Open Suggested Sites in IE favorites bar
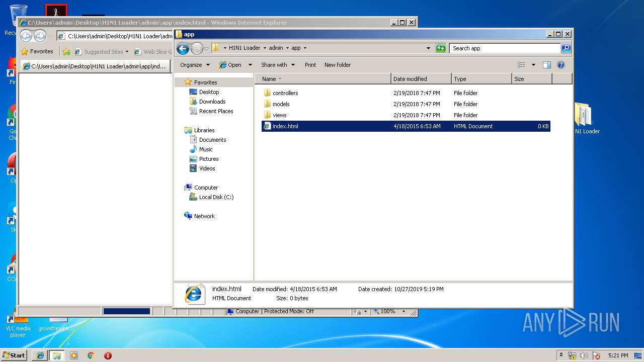Image resolution: width=644 pixels, height=362 pixels. [102, 51]
